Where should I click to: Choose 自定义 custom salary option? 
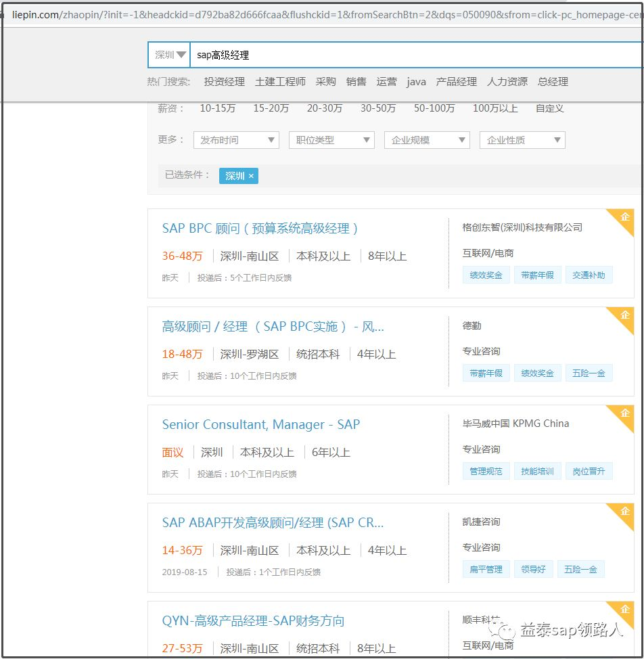point(549,108)
